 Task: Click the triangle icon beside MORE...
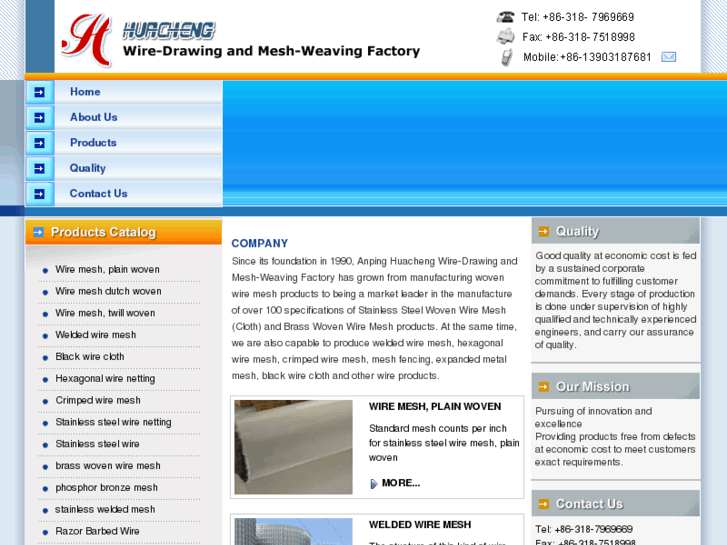[374, 484]
